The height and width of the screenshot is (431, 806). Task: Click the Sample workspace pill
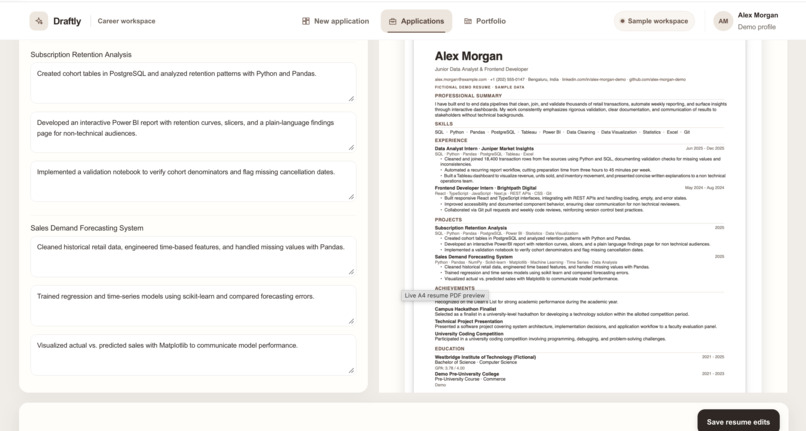(654, 21)
